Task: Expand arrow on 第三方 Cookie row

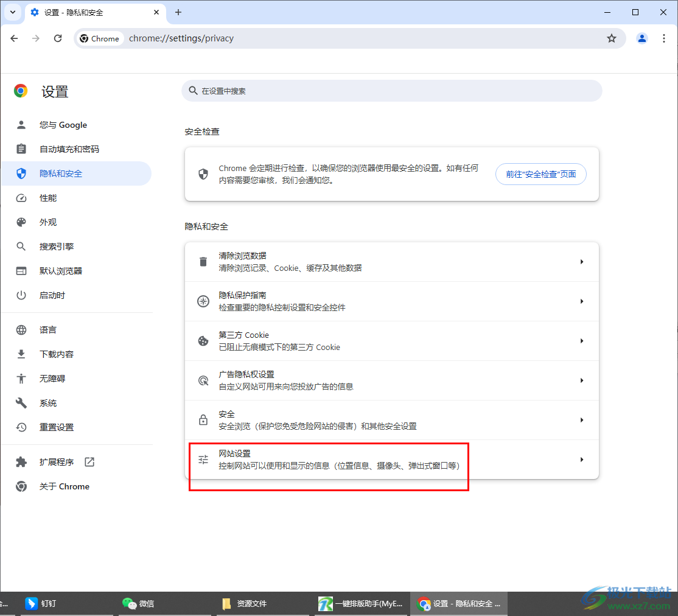Action: [582, 341]
